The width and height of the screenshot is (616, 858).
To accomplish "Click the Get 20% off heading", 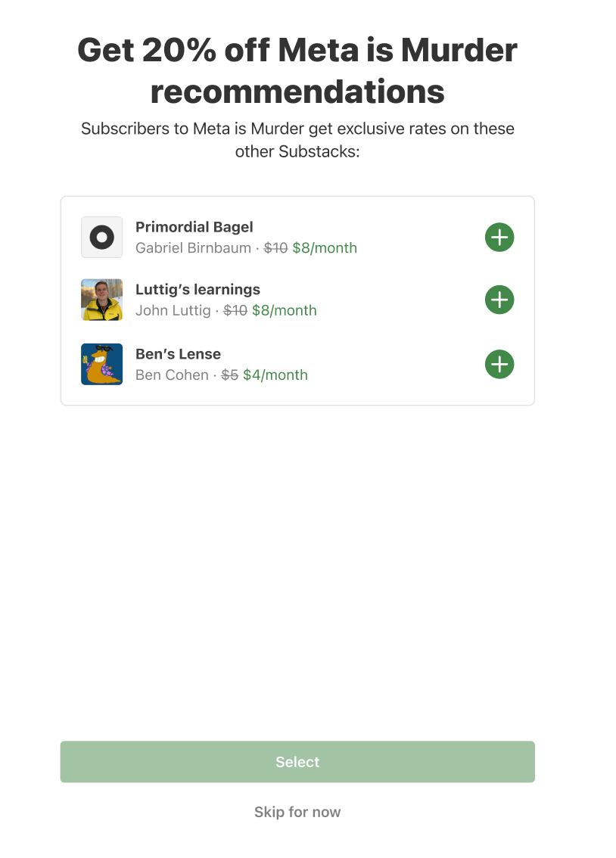I will click(297, 70).
